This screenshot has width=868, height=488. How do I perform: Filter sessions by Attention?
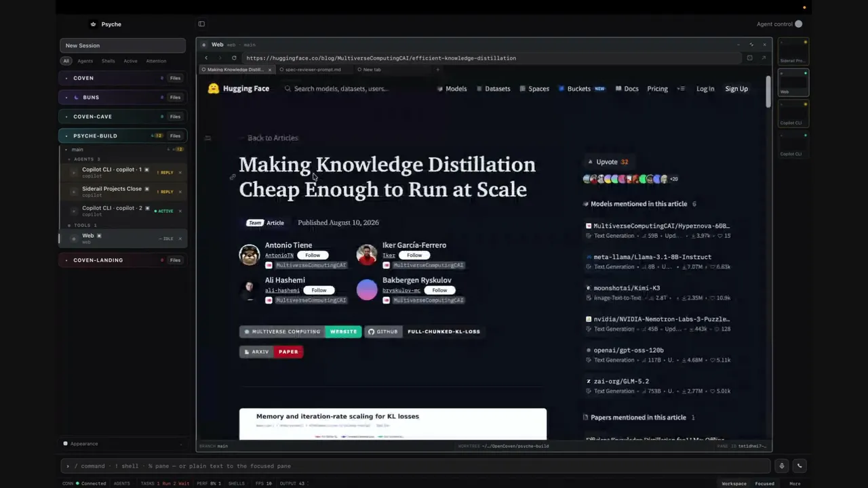[156, 61]
